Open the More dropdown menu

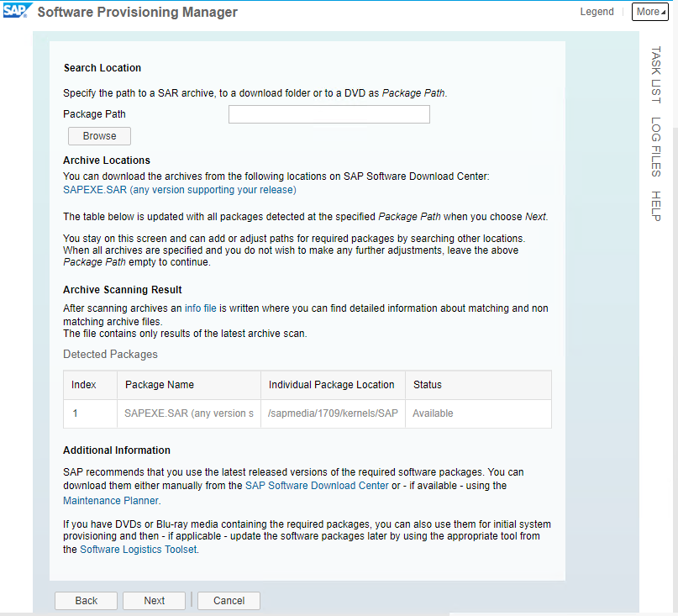(649, 12)
